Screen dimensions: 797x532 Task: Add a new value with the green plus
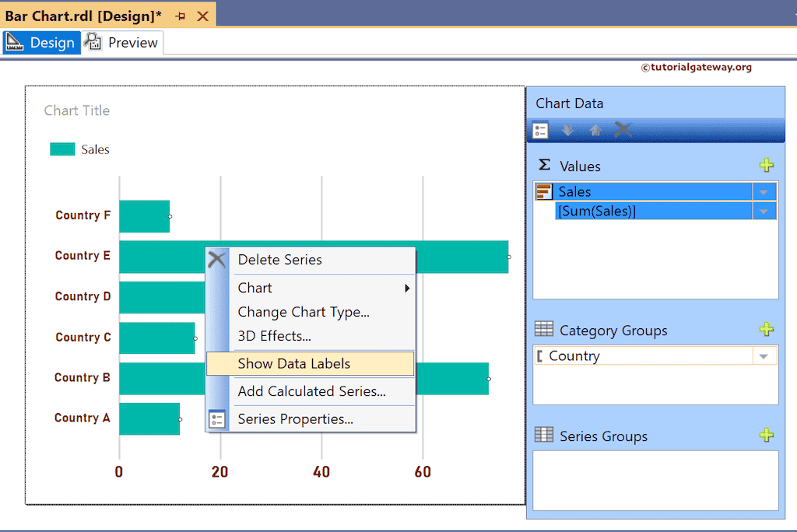coord(767,165)
